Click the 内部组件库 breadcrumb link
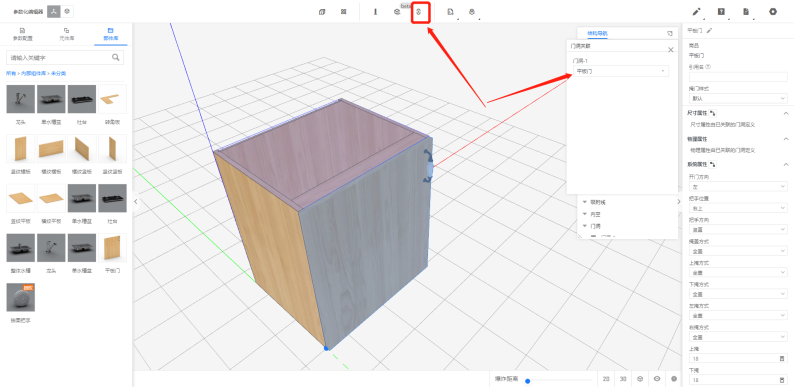The height and width of the screenshot is (387, 794). (32, 73)
